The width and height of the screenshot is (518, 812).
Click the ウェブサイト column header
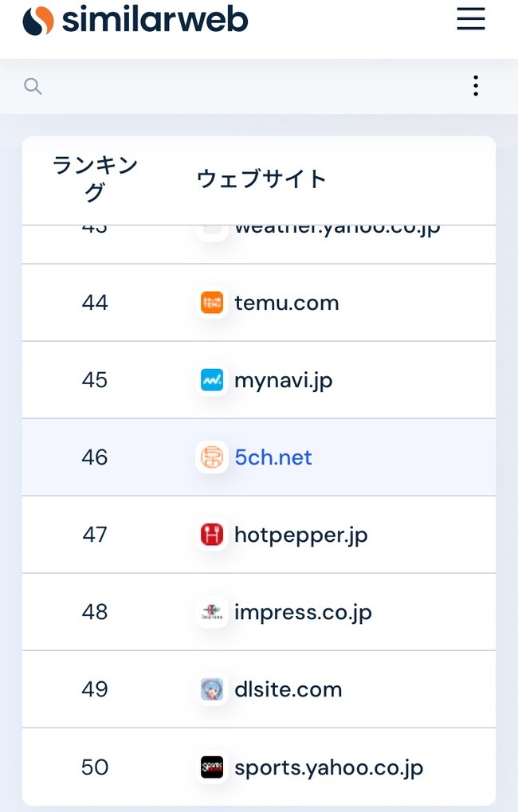coord(261,179)
